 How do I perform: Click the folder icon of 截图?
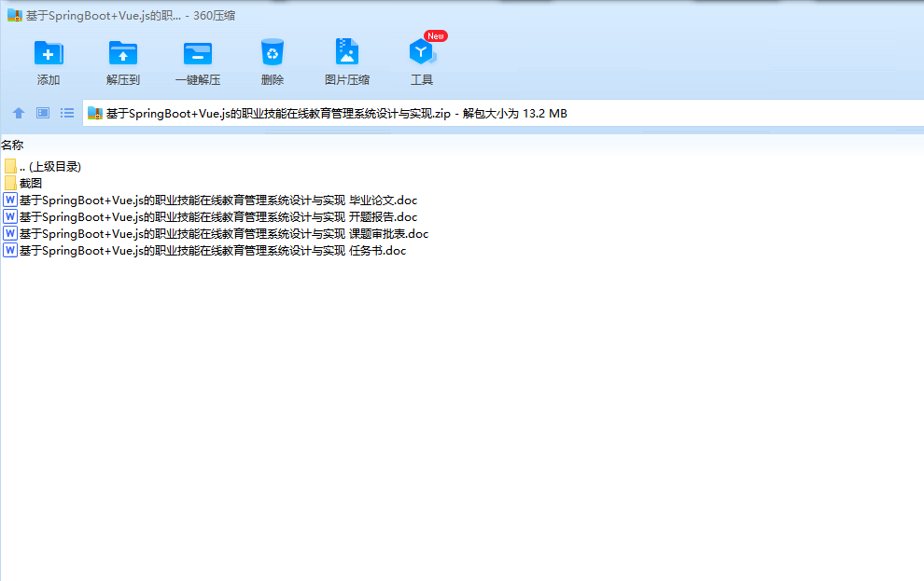(x=10, y=183)
